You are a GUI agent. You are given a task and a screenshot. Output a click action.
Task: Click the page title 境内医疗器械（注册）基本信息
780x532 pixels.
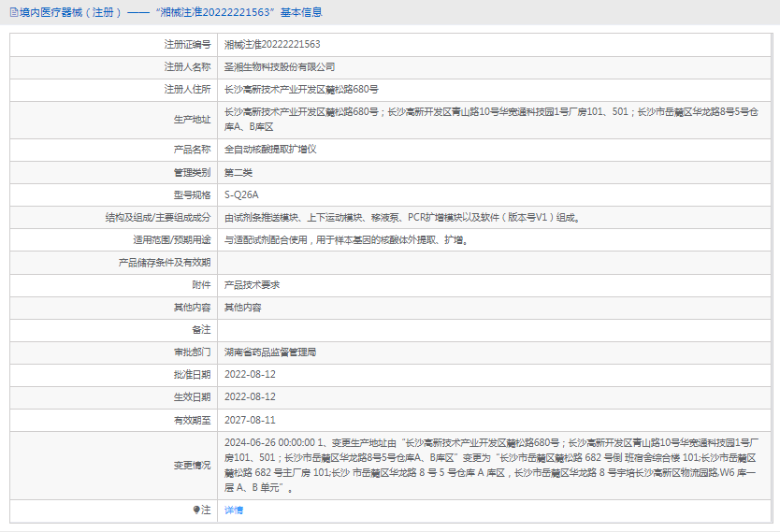coord(171,12)
